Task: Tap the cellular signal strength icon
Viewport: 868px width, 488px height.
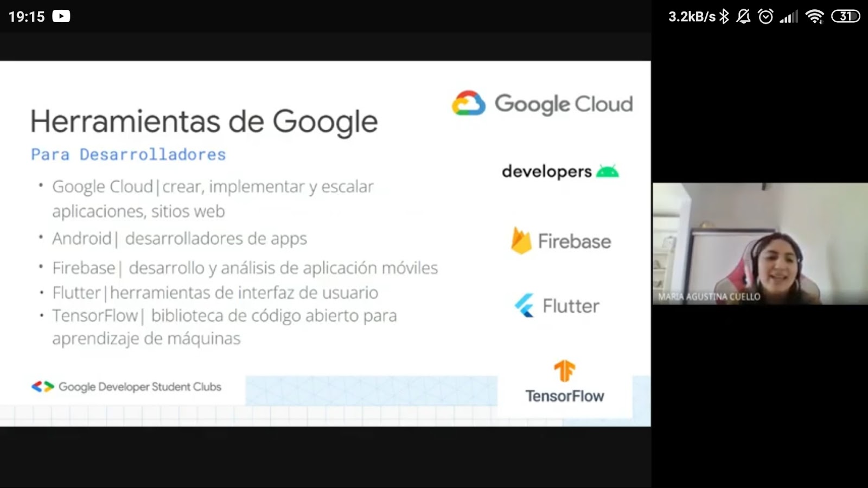Action: [789, 17]
